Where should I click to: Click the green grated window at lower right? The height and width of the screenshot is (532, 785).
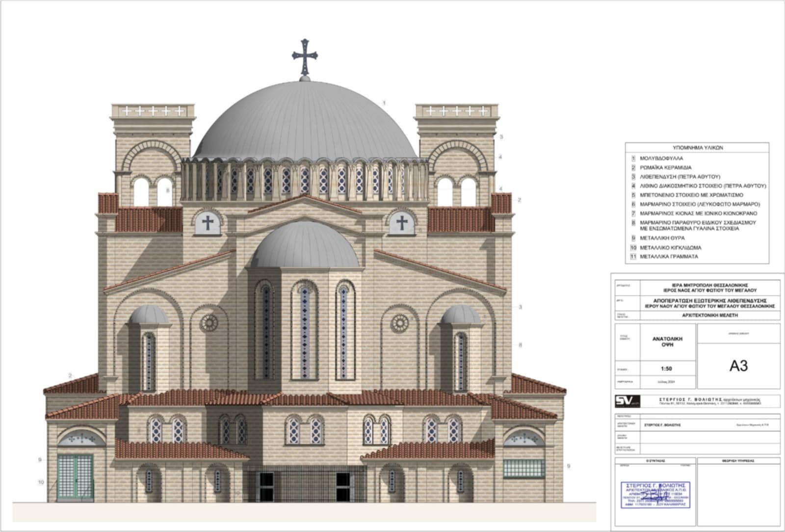point(523,468)
